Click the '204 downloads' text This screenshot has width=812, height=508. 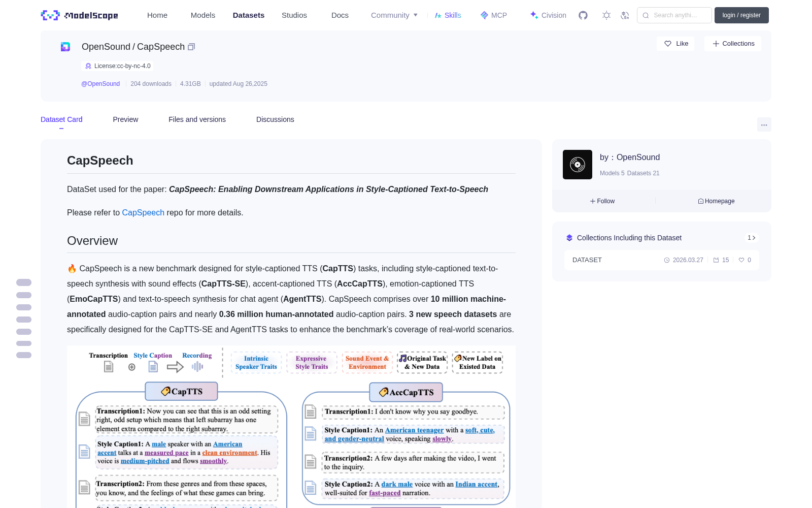pyautogui.click(x=151, y=84)
